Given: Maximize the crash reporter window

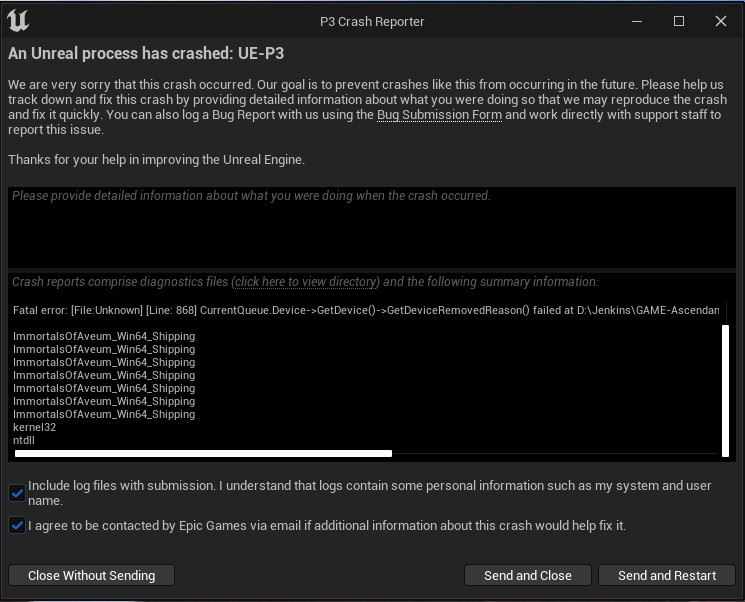Looking at the screenshot, I should (679, 21).
